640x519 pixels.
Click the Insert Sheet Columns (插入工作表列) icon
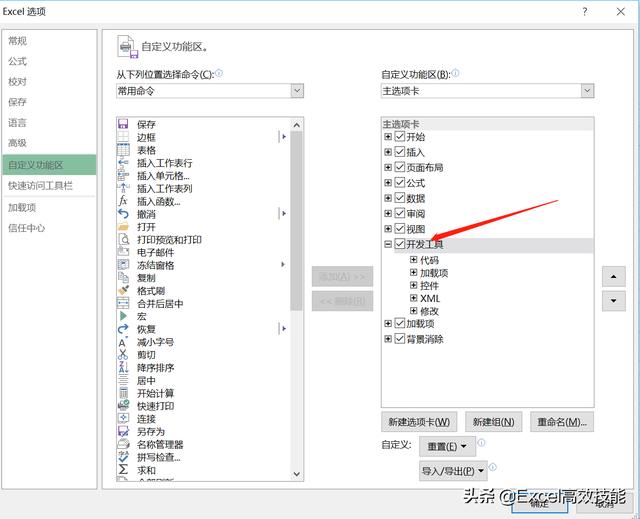pyautogui.click(x=123, y=188)
